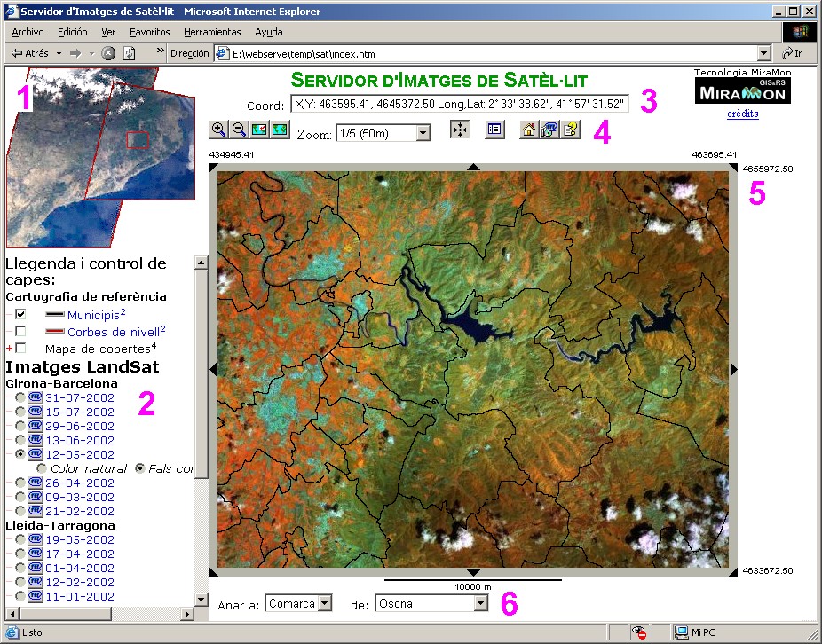The width and height of the screenshot is (822, 644).
Task: Open the Herramientas menu
Action: coord(211,32)
